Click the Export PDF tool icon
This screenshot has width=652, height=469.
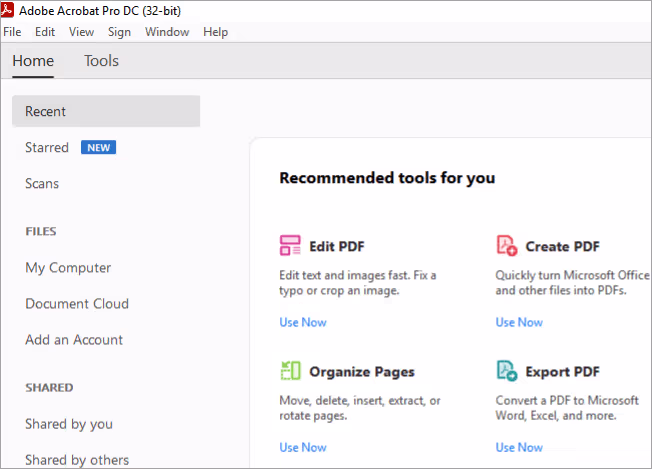506,370
